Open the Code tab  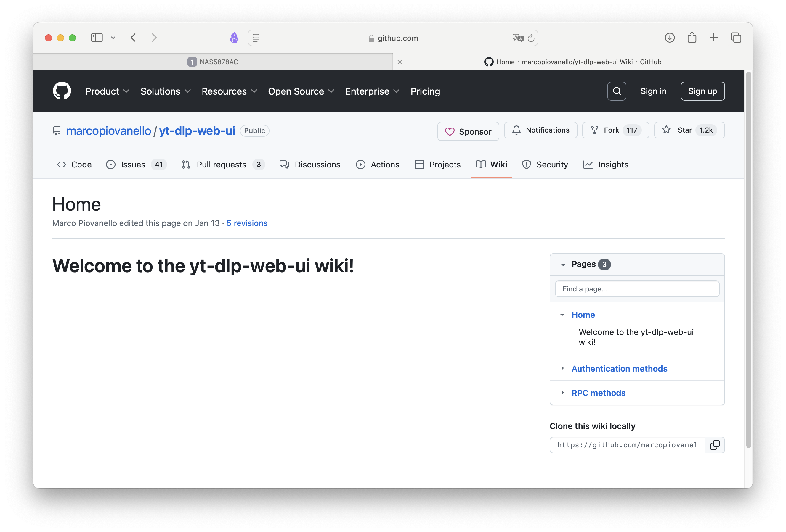74,165
